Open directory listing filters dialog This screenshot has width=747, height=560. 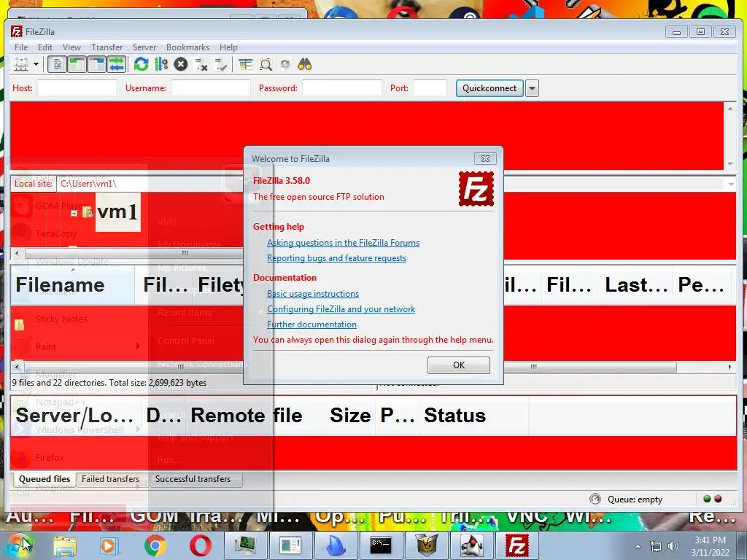click(246, 64)
